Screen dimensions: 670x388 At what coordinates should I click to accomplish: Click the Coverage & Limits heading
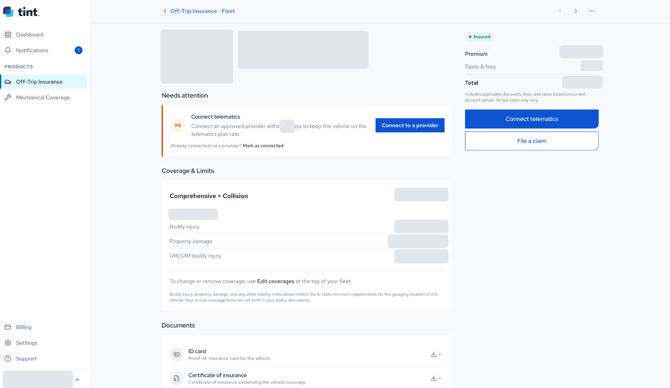[188, 171]
